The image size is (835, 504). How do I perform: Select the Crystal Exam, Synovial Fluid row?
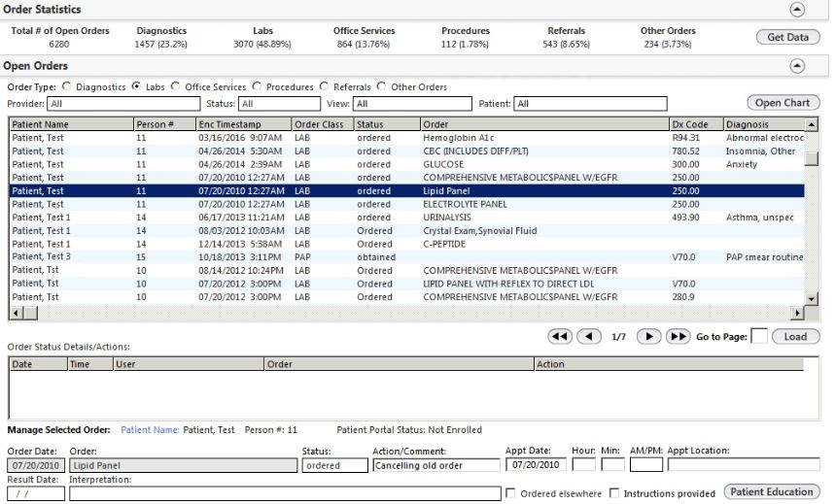point(407,231)
